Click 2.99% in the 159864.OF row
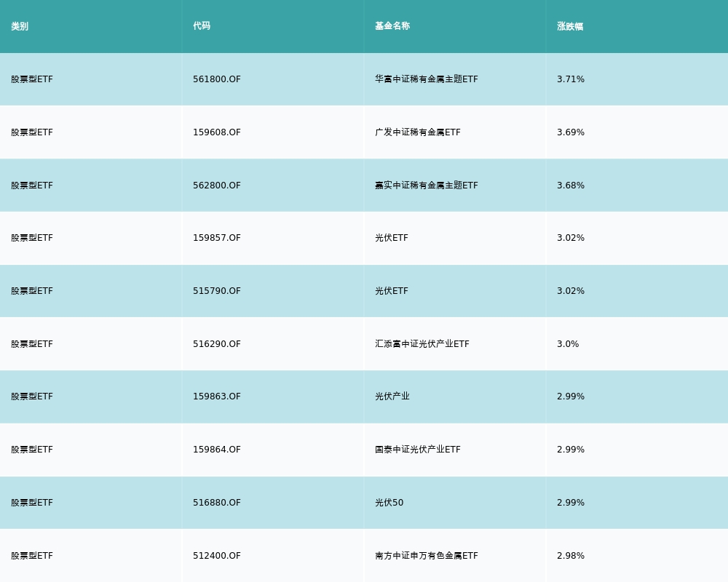728x582 pixels. pyautogui.click(x=571, y=450)
